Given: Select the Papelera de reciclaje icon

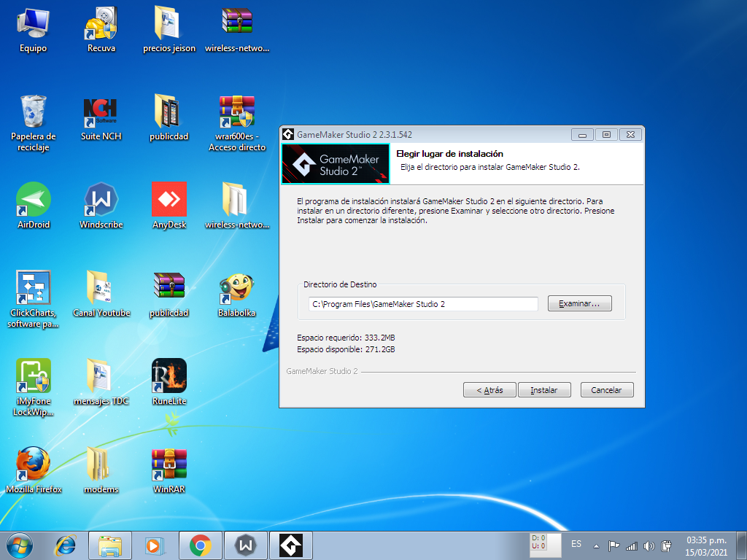Looking at the screenshot, I should (33, 122).
